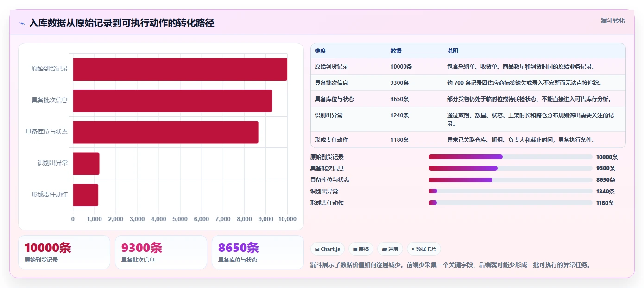Click the x-axis tick 1,000
The image size is (644, 288).
(x=95, y=219)
